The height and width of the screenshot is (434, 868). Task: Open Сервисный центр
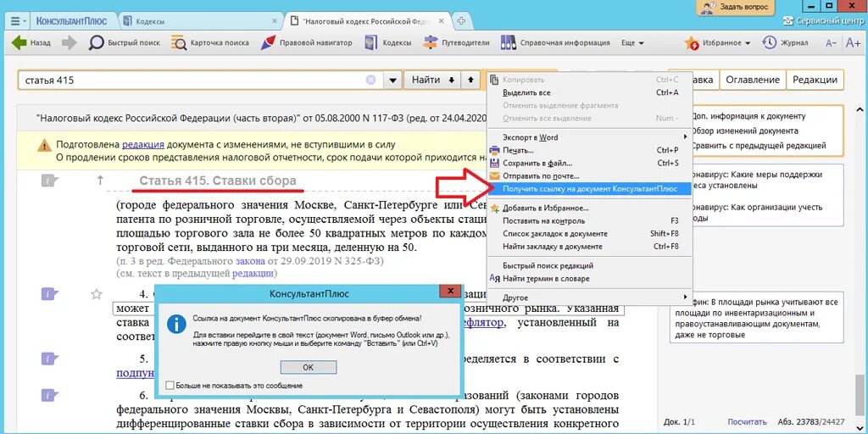tap(824, 21)
